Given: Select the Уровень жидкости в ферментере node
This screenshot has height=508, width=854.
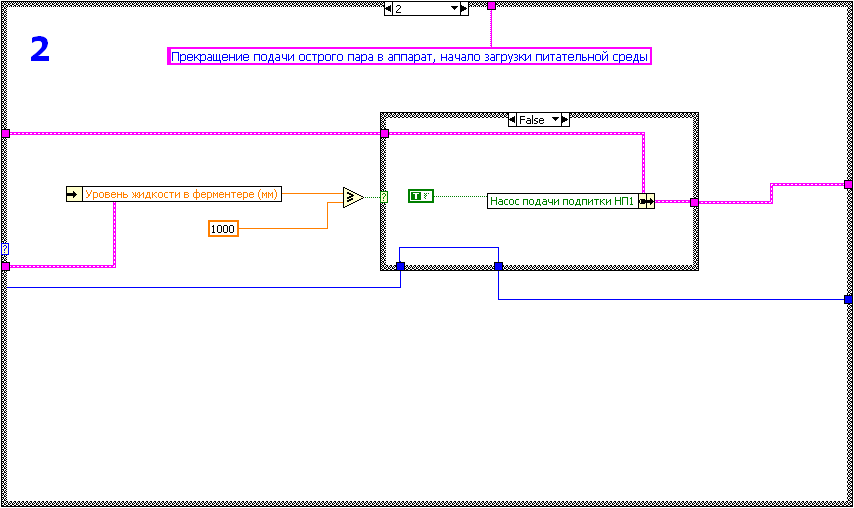Looking at the screenshot, I should (x=181, y=194).
